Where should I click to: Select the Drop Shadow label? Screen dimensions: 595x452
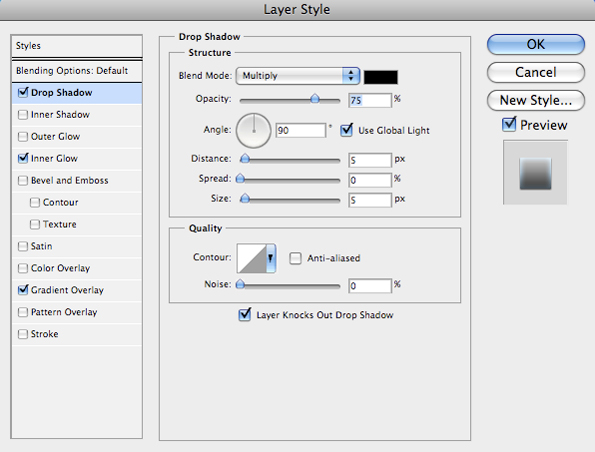[x=61, y=93]
